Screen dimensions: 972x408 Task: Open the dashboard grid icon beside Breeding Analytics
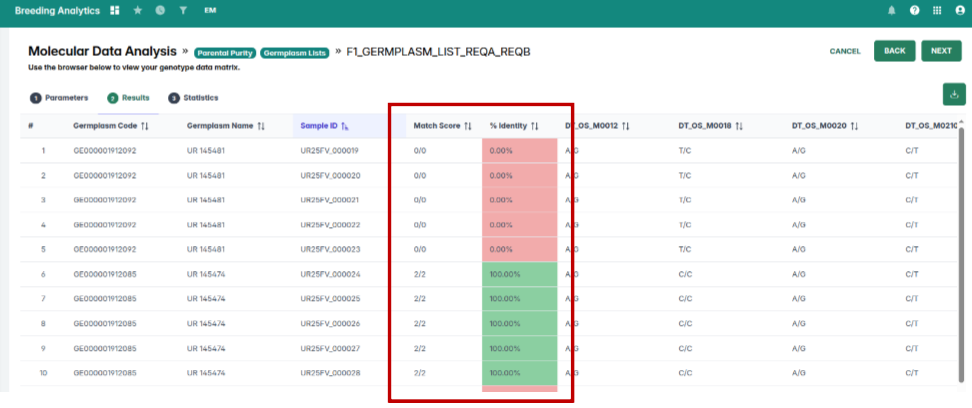[115, 10]
